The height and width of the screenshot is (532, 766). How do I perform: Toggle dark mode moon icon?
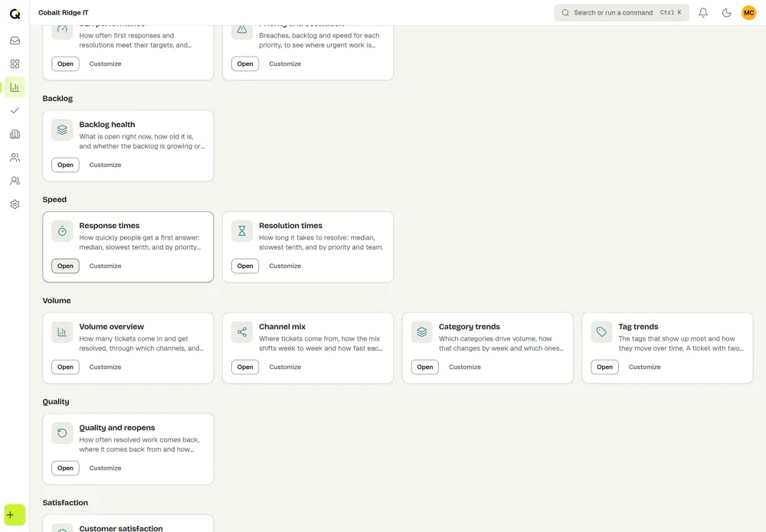pyautogui.click(x=726, y=13)
